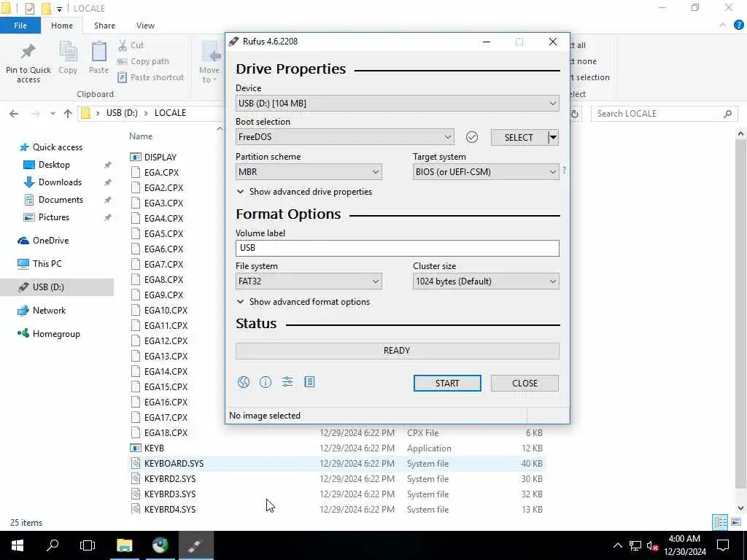Image resolution: width=747 pixels, height=560 pixels.
Task: Open the Partition scheme MBR dropdown
Action: point(309,172)
